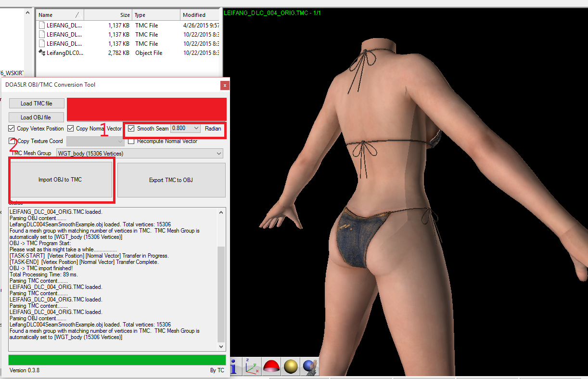The image size is (588, 379).
Task: Click the red hemisphere icon
Action: [271, 367]
